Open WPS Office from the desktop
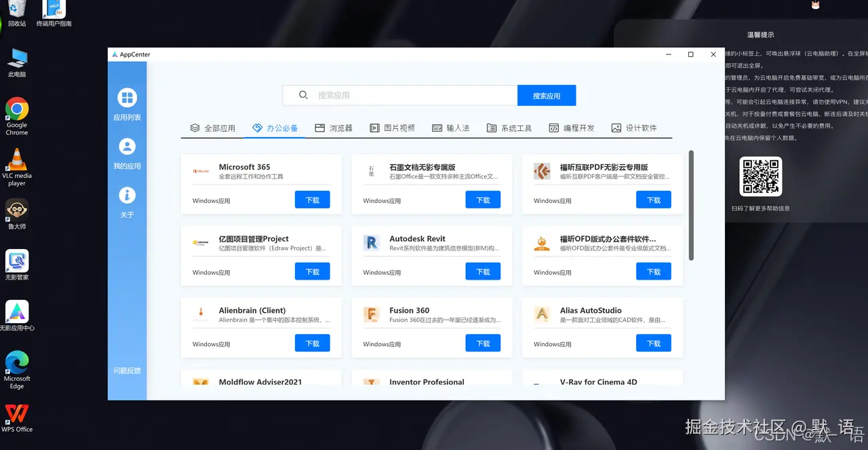 (x=16, y=413)
